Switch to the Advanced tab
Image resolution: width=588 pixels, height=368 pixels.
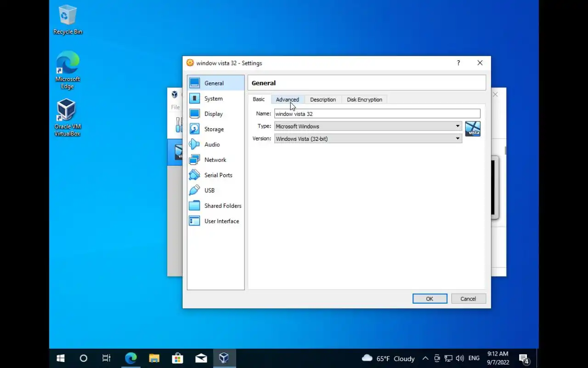(287, 99)
